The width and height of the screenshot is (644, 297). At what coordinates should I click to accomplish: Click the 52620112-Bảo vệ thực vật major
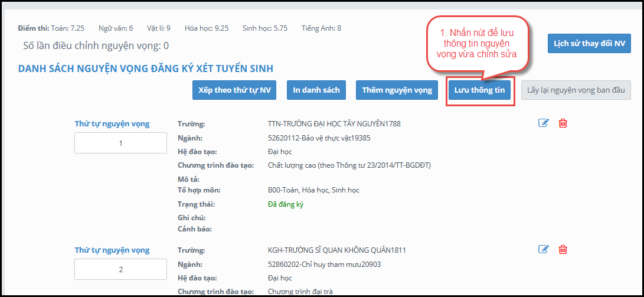coord(319,138)
